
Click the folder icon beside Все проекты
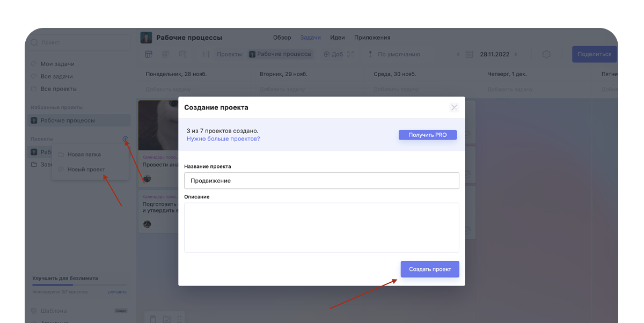(x=34, y=89)
